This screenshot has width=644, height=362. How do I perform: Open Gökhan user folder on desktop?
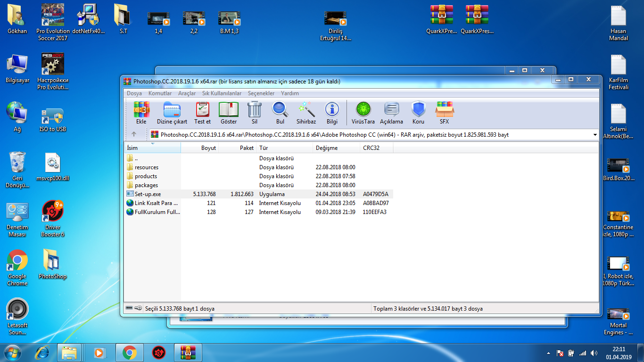click(17, 20)
